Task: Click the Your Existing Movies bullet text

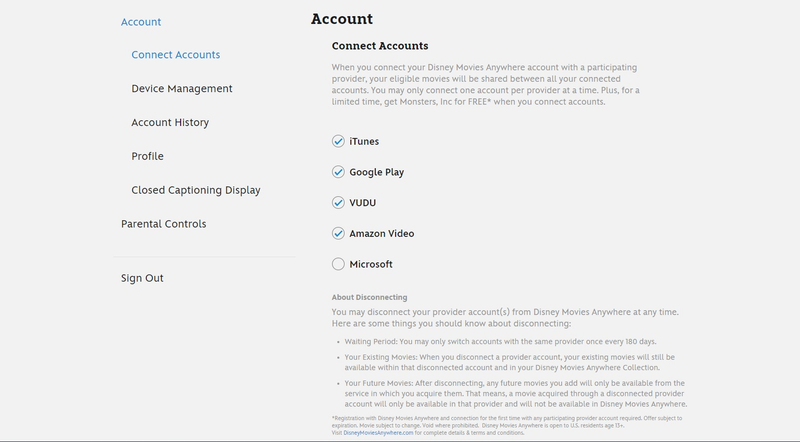Action: 510,362
